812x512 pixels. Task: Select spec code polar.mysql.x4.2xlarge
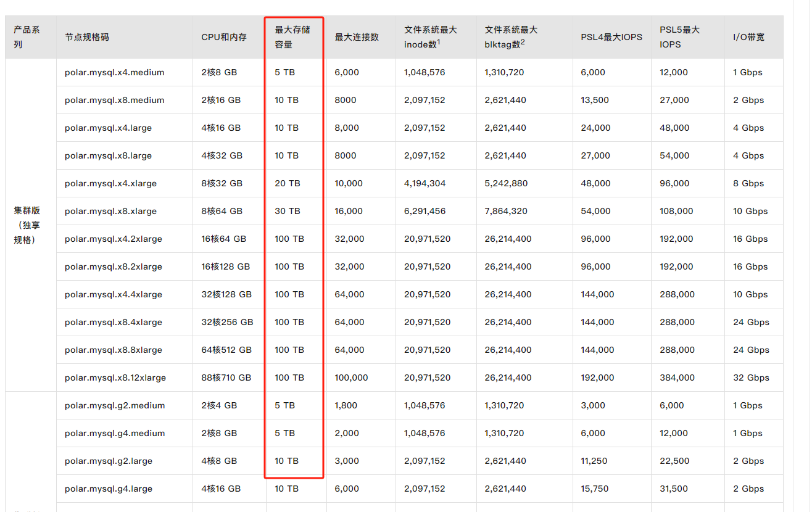(114, 239)
